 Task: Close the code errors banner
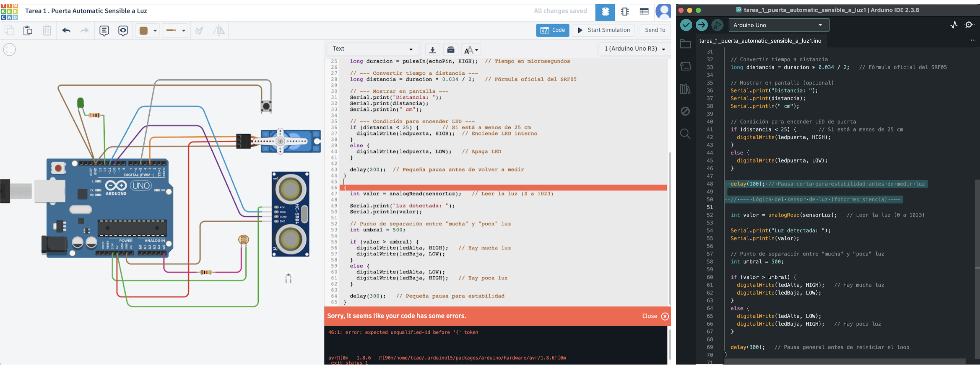664,316
